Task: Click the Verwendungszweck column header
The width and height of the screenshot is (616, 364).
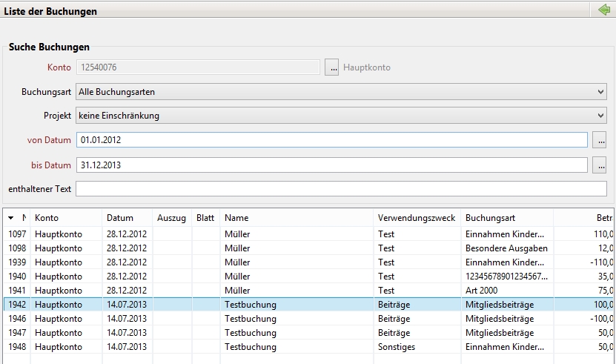Action: click(417, 218)
